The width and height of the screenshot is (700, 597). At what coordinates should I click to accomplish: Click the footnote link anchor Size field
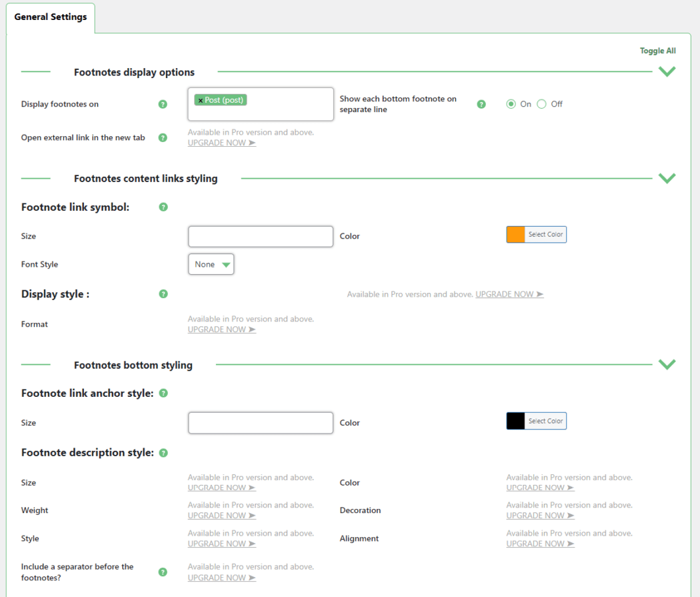pyautogui.click(x=260, y=423)
